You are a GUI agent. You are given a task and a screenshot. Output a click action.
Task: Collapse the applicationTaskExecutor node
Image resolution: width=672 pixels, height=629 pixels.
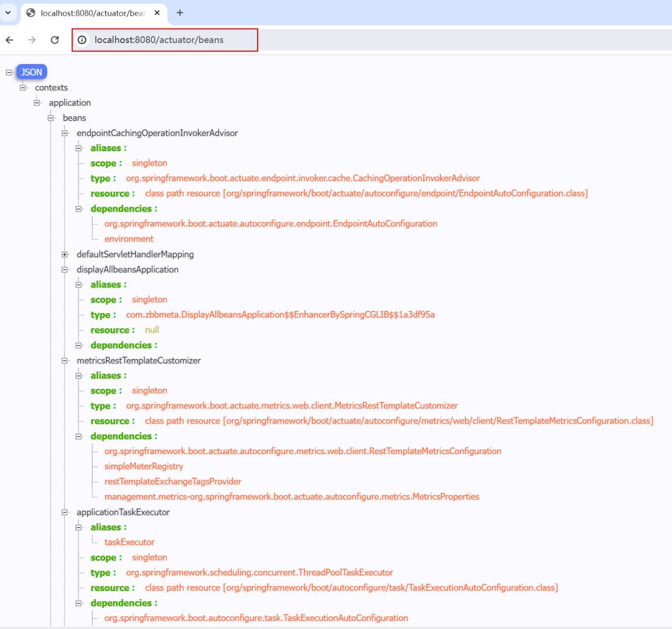coord(65,512)
